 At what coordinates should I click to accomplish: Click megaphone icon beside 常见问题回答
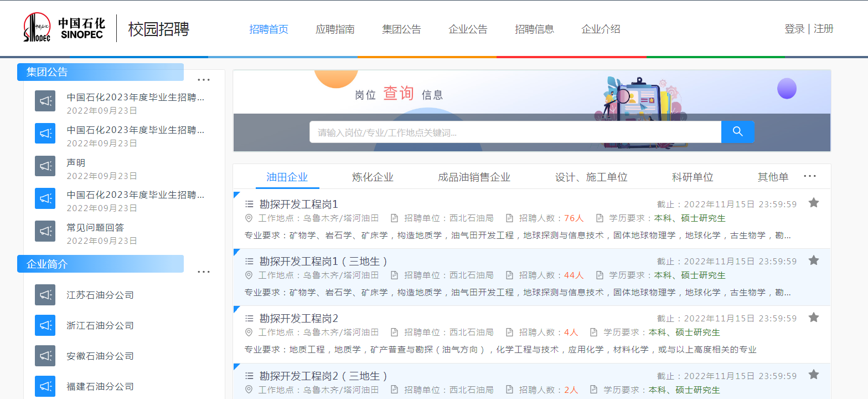point(45,231)
